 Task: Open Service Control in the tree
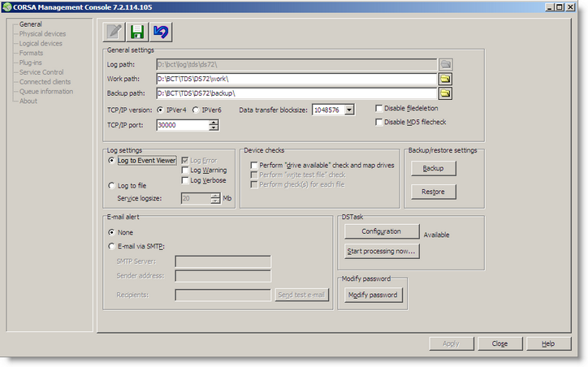pos(41,72)
